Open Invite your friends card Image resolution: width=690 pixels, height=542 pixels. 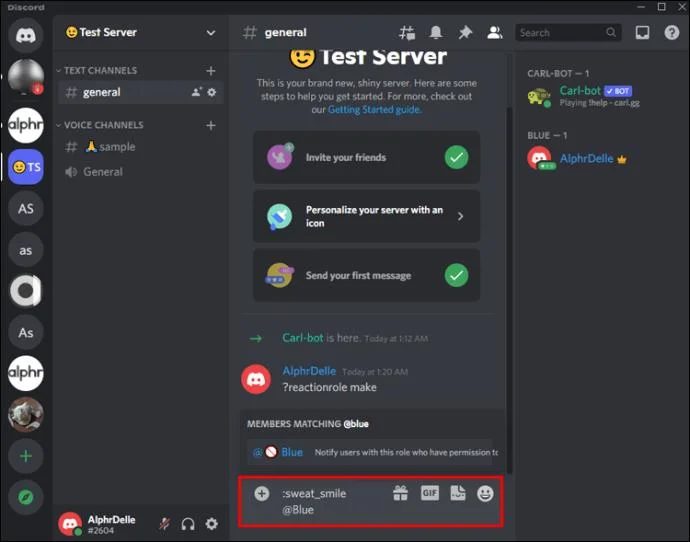(366, 157)
